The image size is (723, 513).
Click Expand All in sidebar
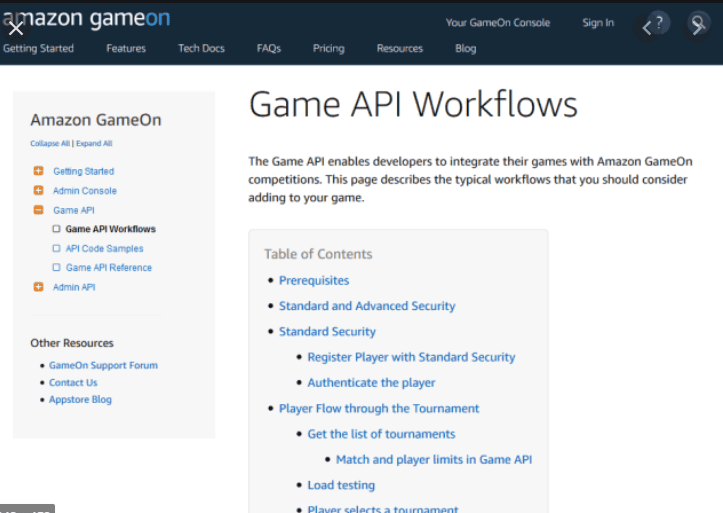coord(94,144)
